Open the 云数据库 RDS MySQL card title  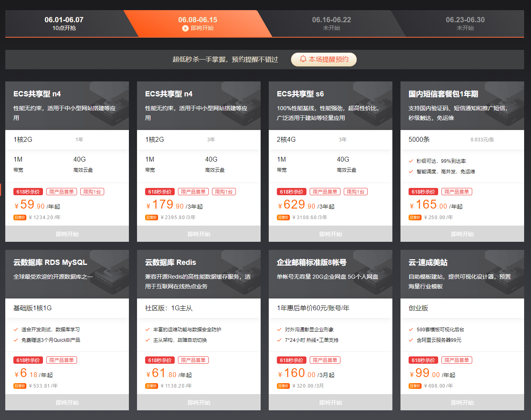50,262
